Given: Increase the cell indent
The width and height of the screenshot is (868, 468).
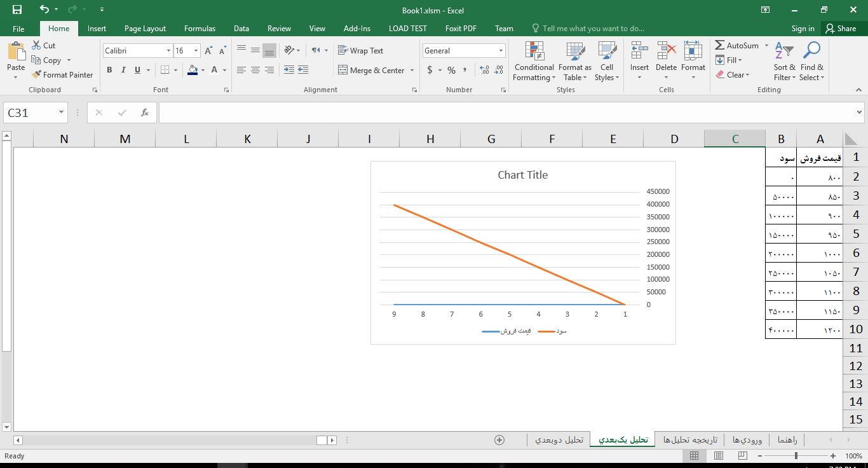Looking at the screenshot, I should click(x=303, y=70).
